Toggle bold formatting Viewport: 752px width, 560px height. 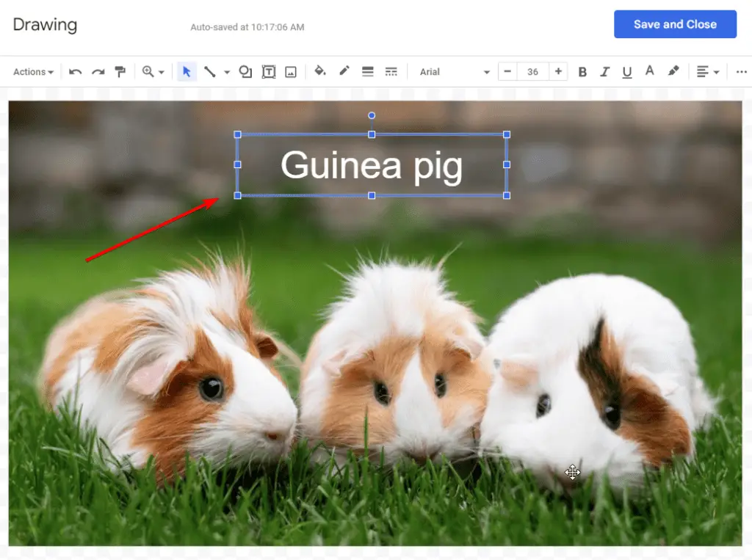tap(582, 71)
